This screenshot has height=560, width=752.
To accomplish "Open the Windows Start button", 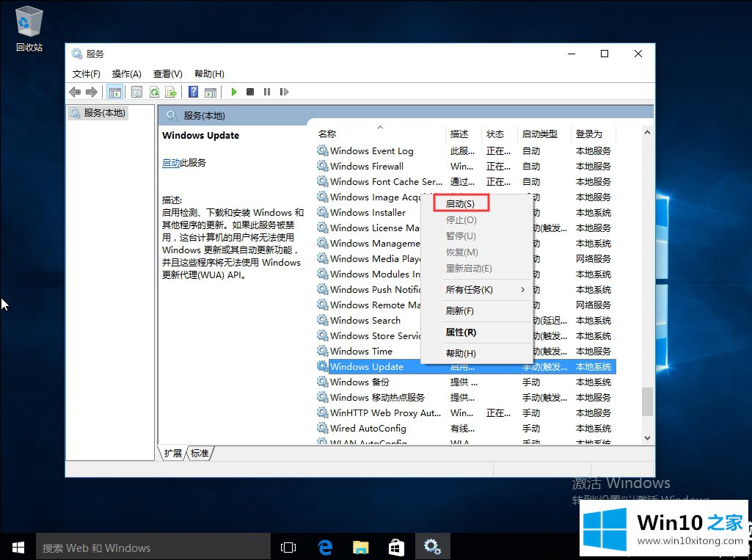I will point(18,547).
